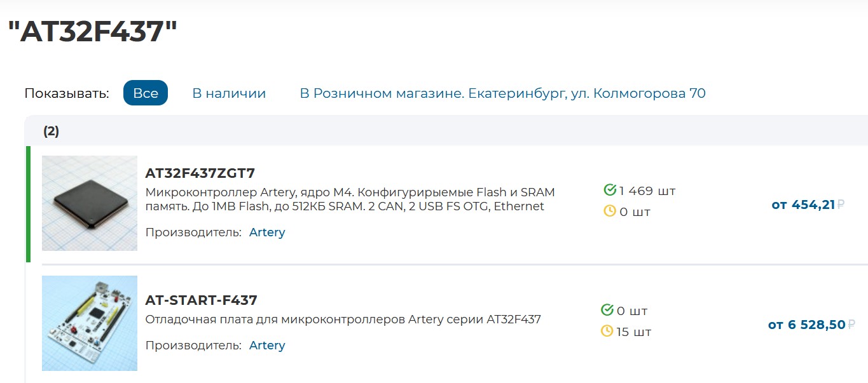This screenshot has width=868, height=383.
Task: Click the "от 6 528,50" price
Action: click(x=806, y=325)
